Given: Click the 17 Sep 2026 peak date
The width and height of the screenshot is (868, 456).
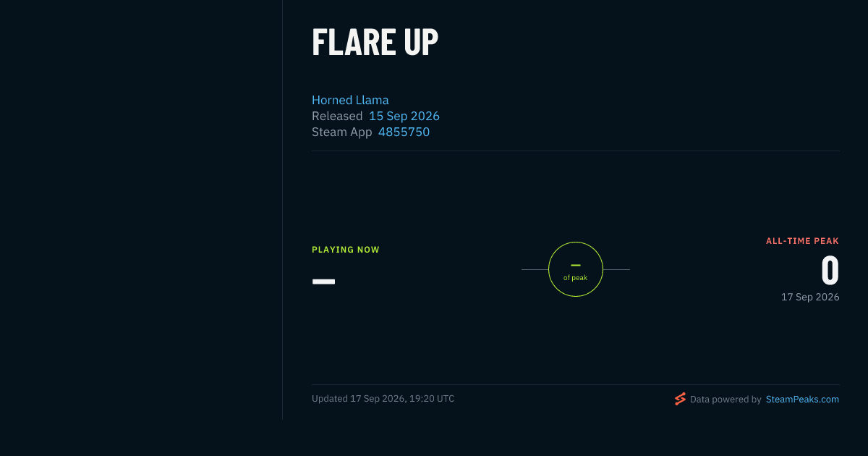Looking at the screenshot, I should pos(810,297).
